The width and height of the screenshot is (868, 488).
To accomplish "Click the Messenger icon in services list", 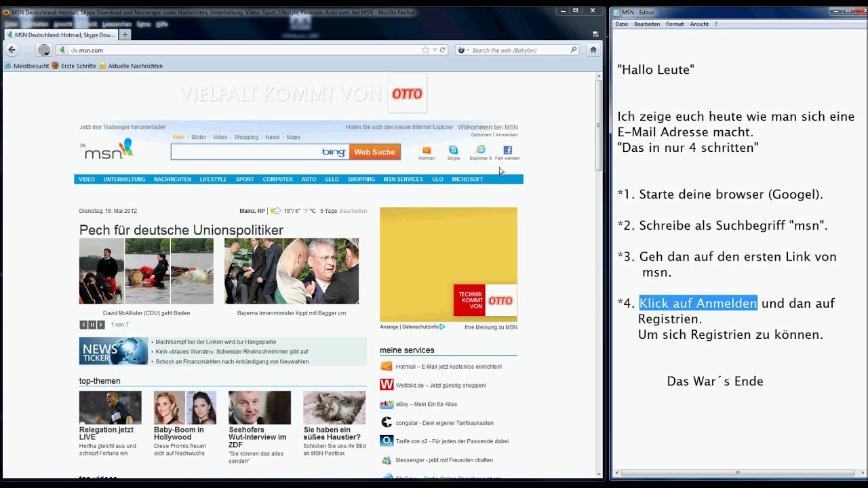I will coord(387,460).
